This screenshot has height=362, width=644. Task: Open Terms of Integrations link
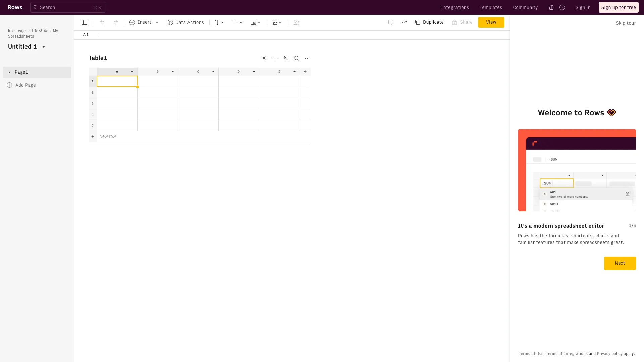coord(567,354)
